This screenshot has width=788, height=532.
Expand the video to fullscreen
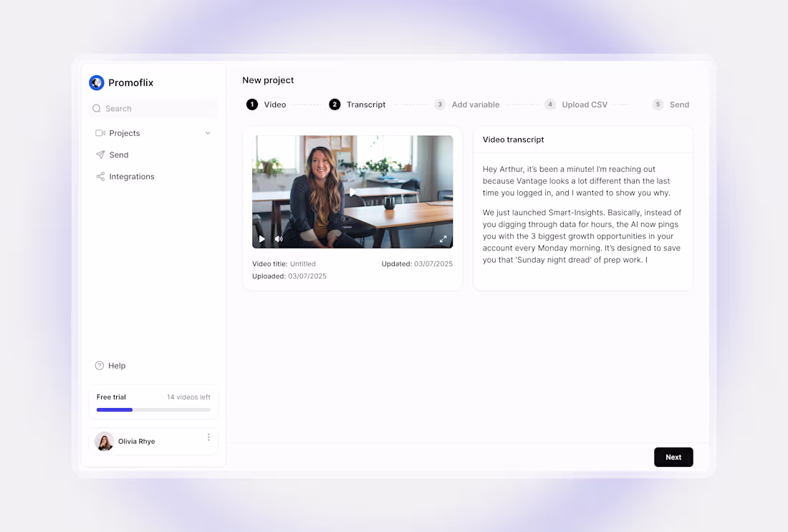(443, 238)
